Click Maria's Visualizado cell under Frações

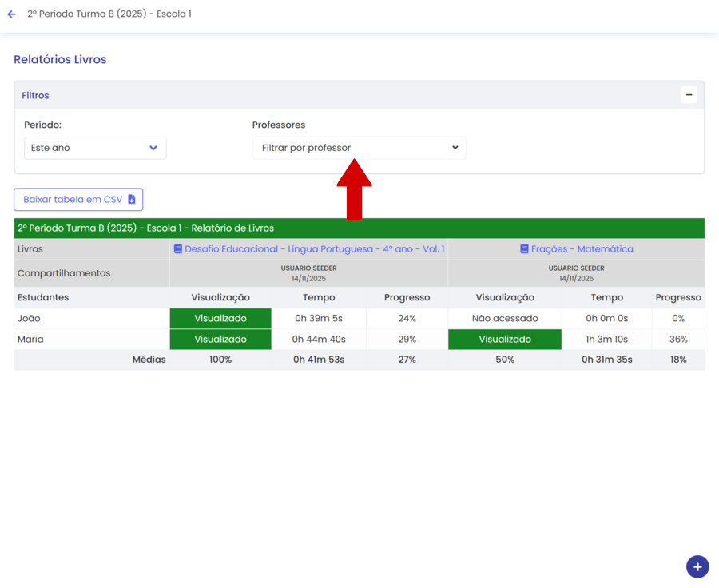click(x=504, y=340)
